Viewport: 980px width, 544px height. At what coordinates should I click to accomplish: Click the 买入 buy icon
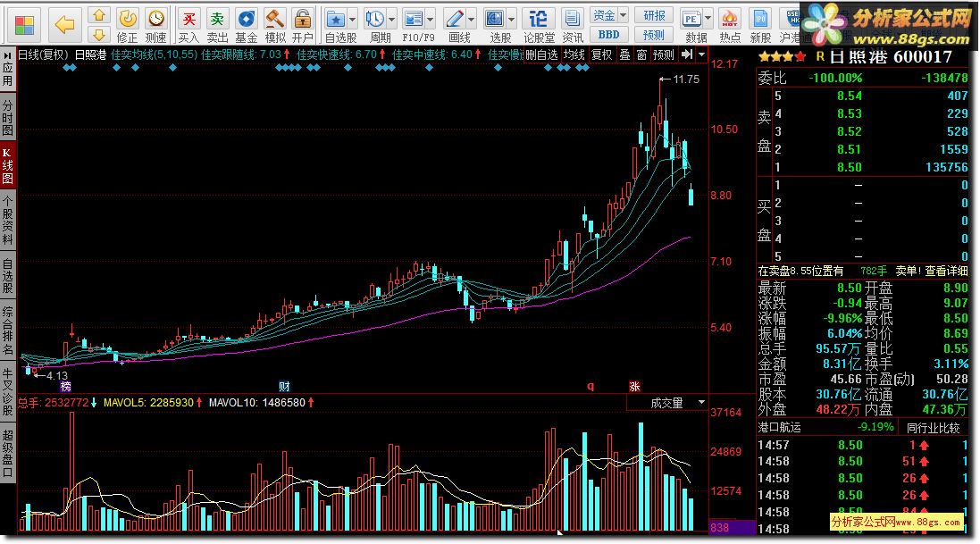(x=188, y=26)
